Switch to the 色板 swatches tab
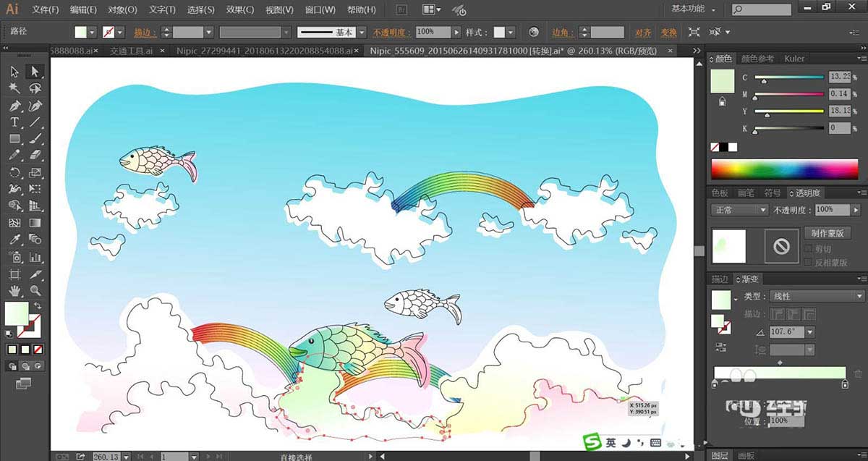This screenshot has width=868, height=461. 720,193
